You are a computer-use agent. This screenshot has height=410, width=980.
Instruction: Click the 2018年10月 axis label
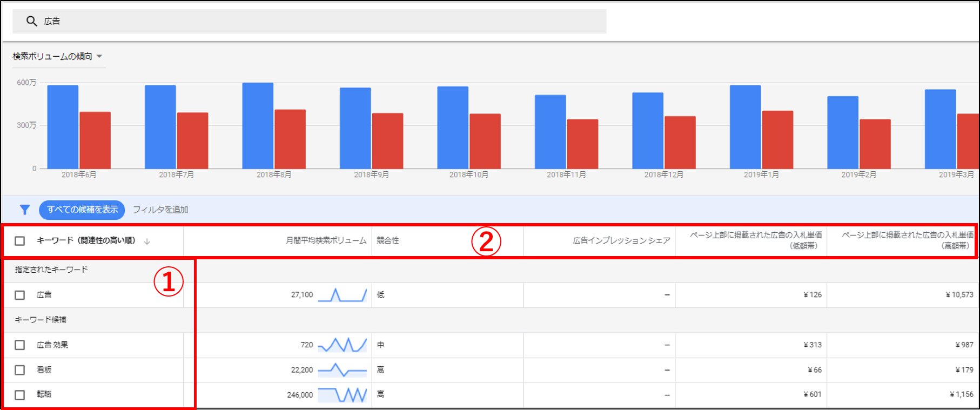click(469, 174)
